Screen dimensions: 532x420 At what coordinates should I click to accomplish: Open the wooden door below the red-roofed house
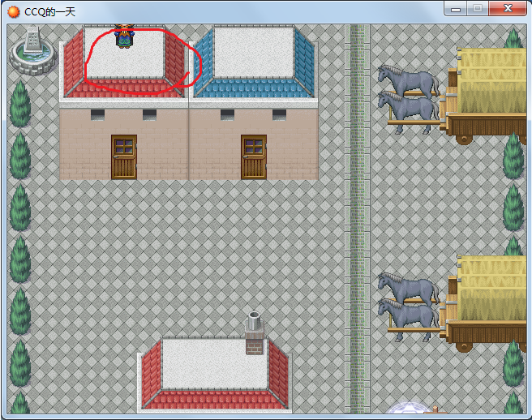click(x=124, y=157)
